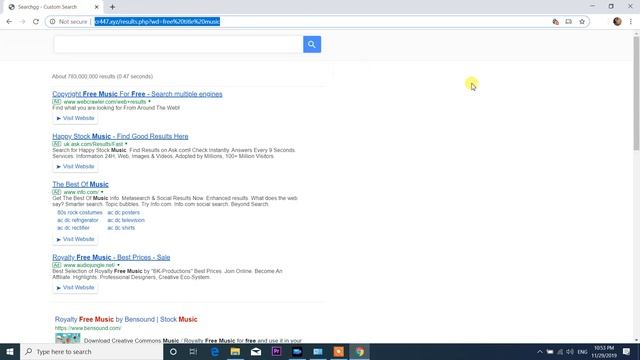Switch to Chrome icon on taskbar
This screenshot has width=640, height=360.
tap(360, 351)
